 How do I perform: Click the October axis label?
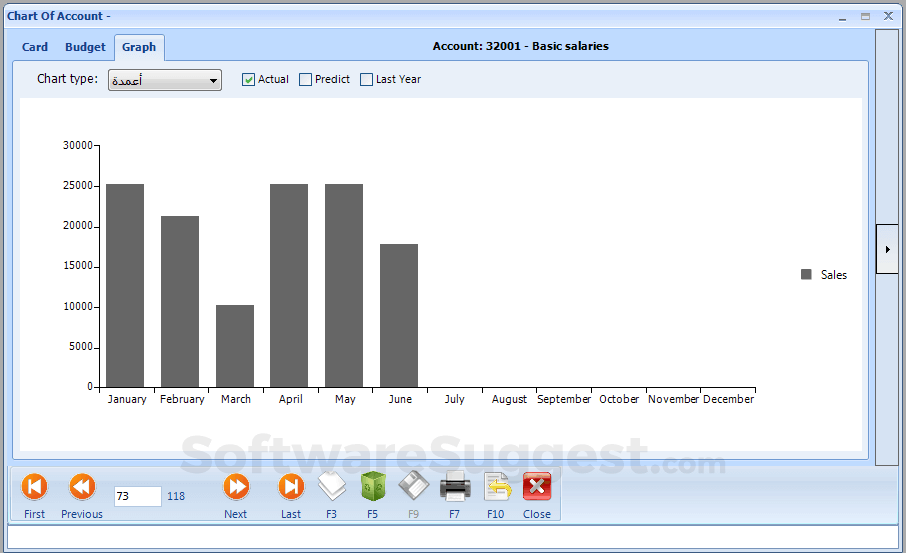619,399
